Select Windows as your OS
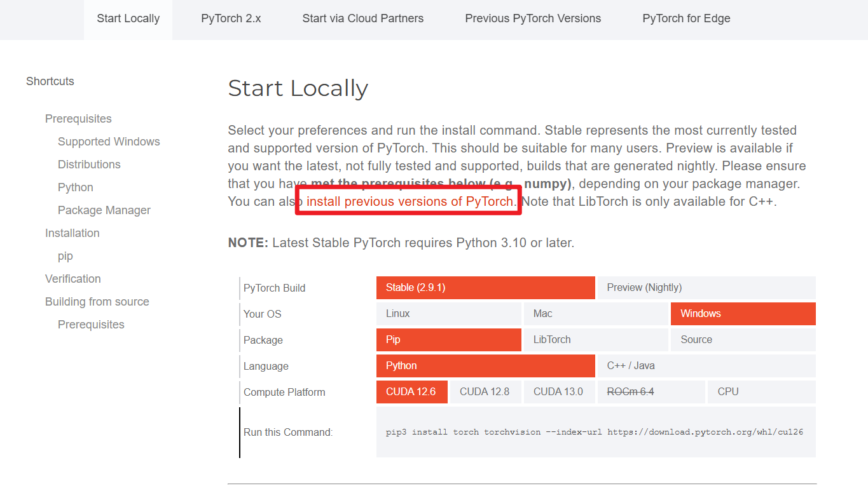Image resolution: width=868 pixels, height=486 pixels. coord(743,314)
